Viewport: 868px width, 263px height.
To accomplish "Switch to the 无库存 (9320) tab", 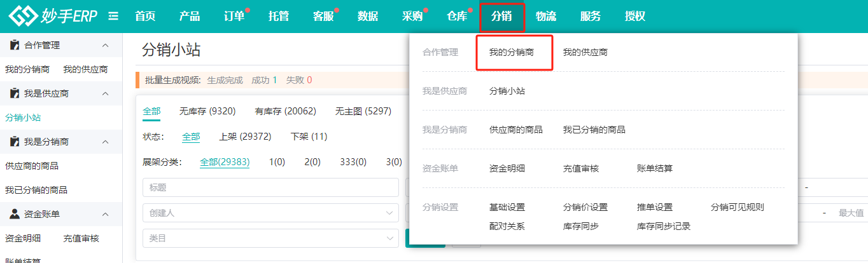I will point(207,111).
